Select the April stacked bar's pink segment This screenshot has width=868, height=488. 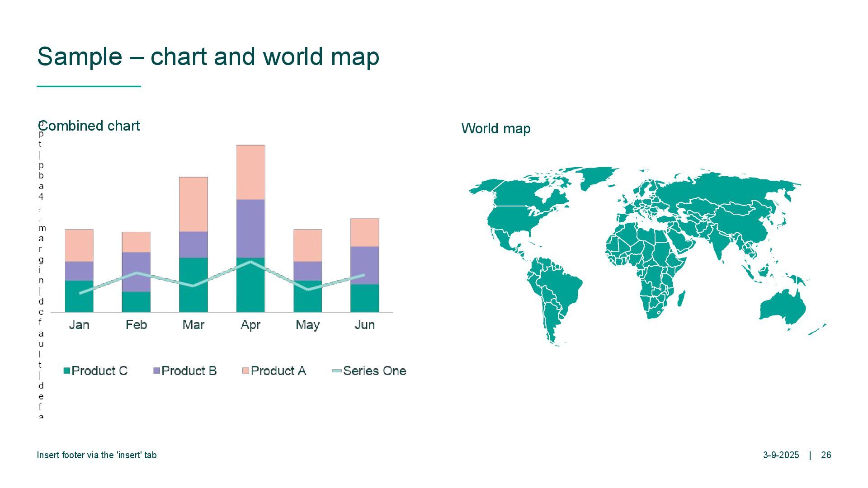(250, 172)
